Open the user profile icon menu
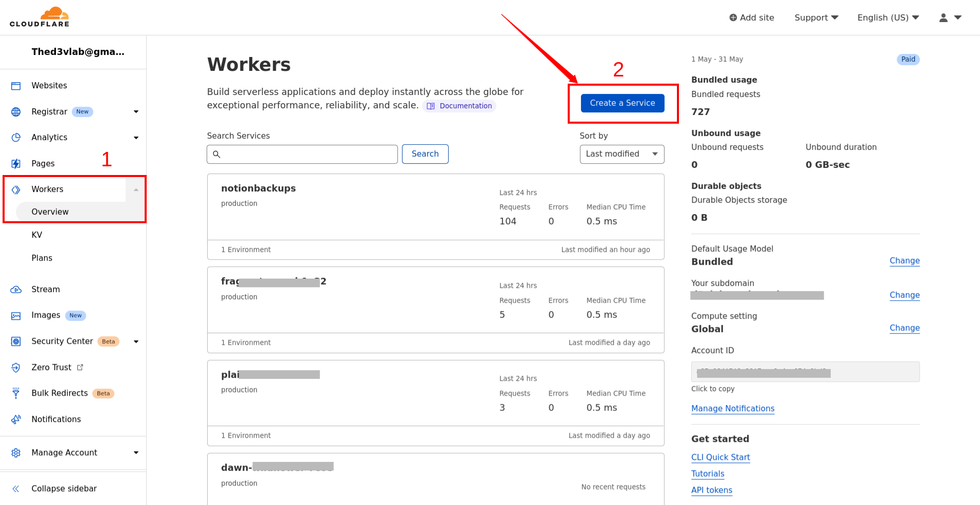 click(943, 17)
